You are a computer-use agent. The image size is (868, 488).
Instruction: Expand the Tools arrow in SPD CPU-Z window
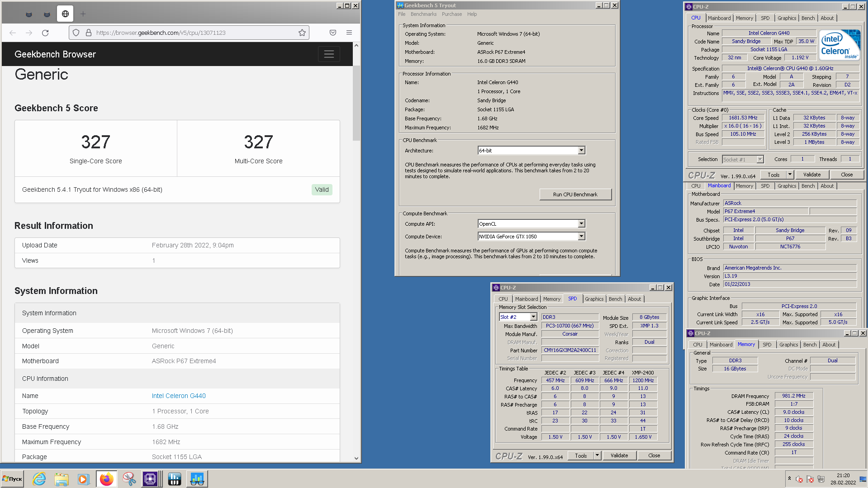[x=598, y=455]
